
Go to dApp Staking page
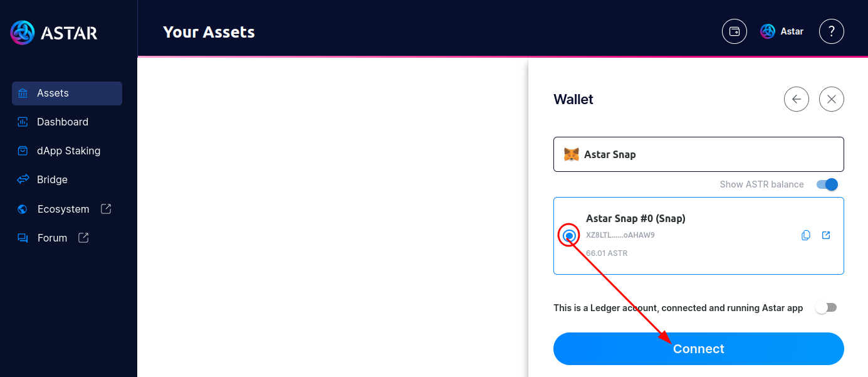pos(68,151)
